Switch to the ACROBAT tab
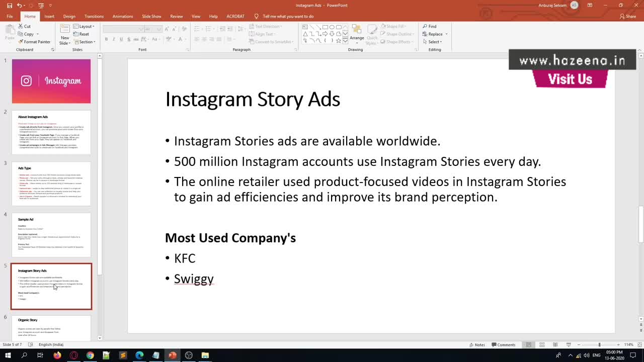The height and width of the screenshot is (362, 644). pyautogui.click(x=235, y=16)
